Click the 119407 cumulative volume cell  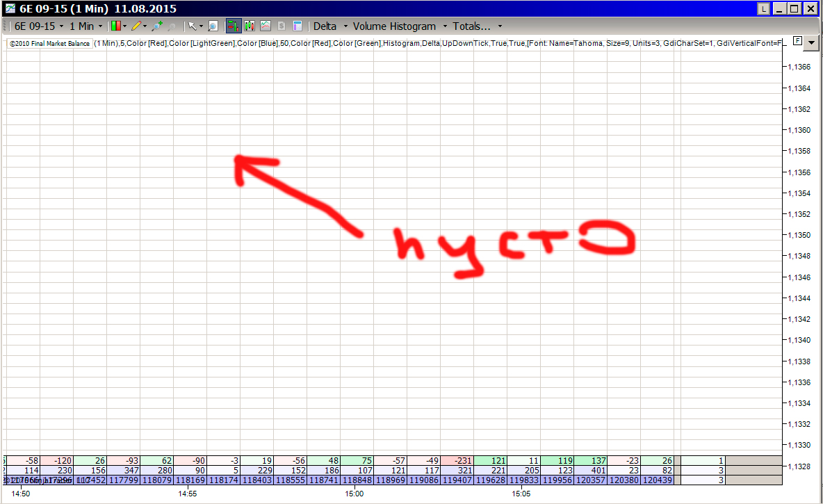coord(457,480)
